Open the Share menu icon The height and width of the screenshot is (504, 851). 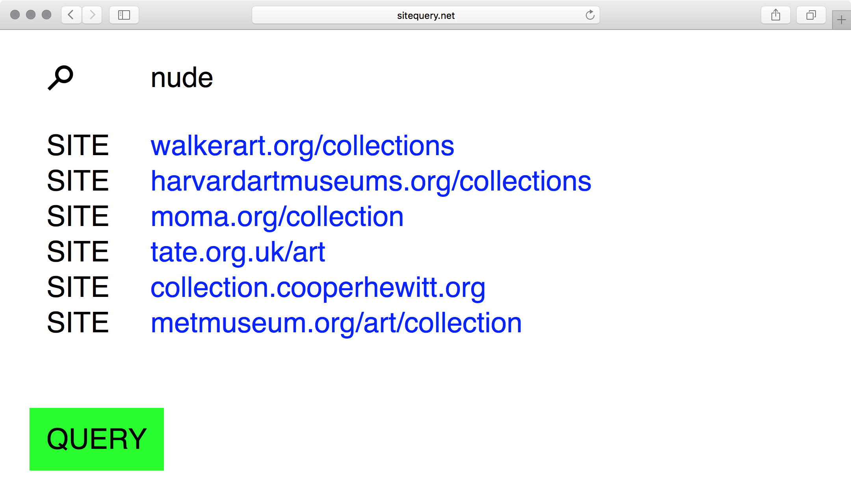[x=776, y=15]
